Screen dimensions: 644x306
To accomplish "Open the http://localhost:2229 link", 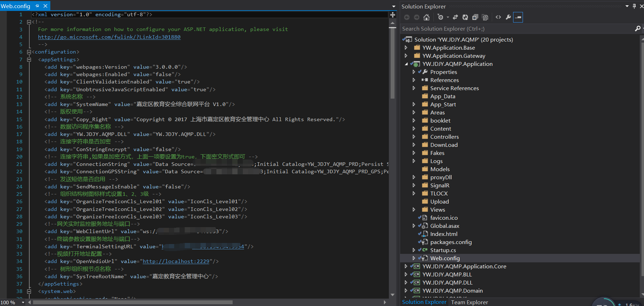I will 176,261.
